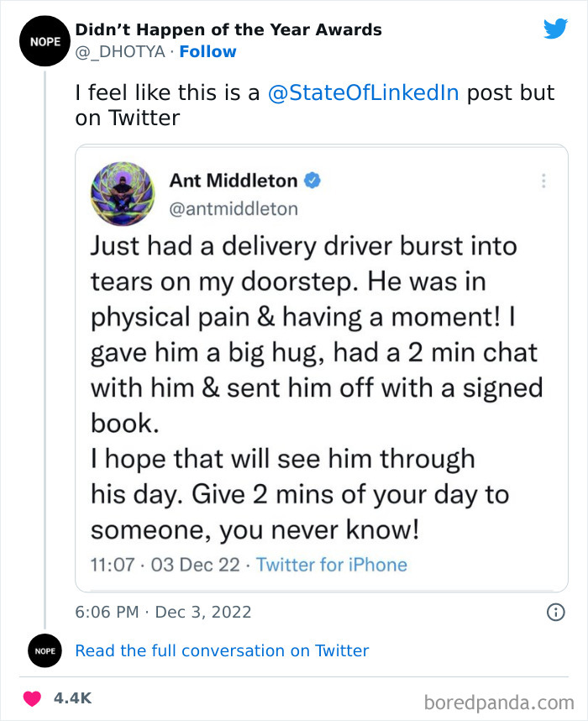This screenshot has height=721, width=588.
Task: Click the blue verified badge
Action: [312, 181]
